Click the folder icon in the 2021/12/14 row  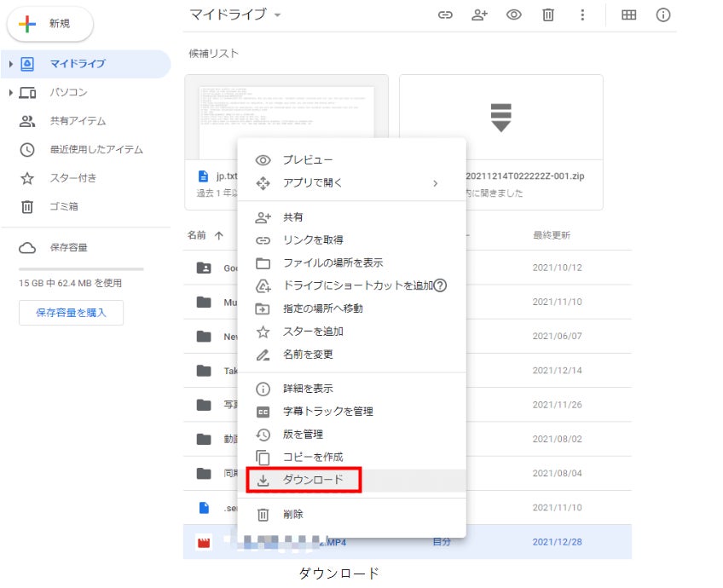point(204,371)
